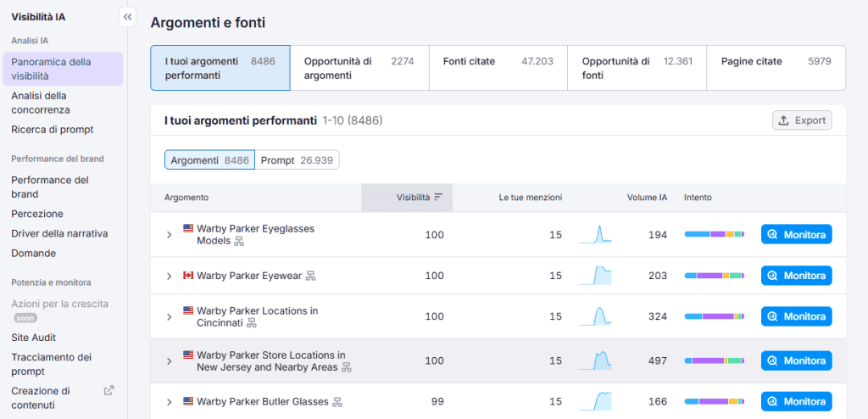Open the Opportunità di argomenti tab
This screenshot has width=868, height=419.
[x=359, y=68]
